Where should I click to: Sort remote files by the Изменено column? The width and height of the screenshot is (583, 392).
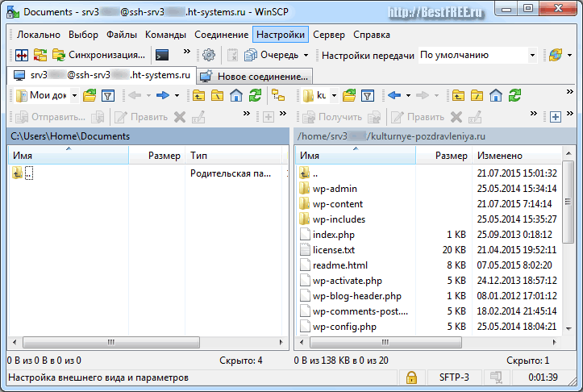click(x=516, y=156)
